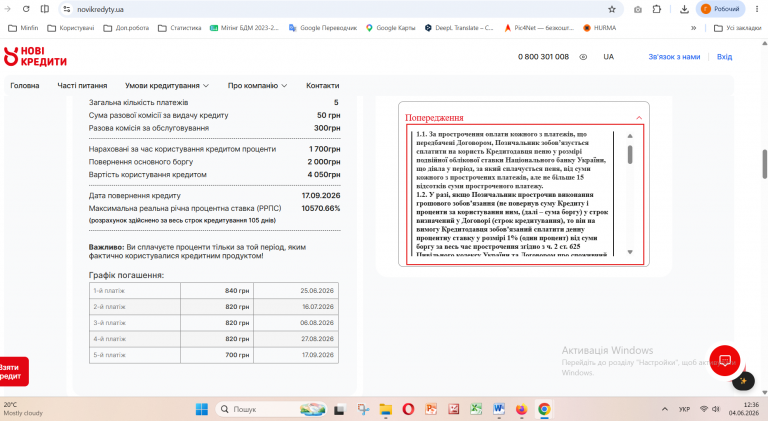Open Opera browser from the taskbar
The image size is (768, 421).
408,409
